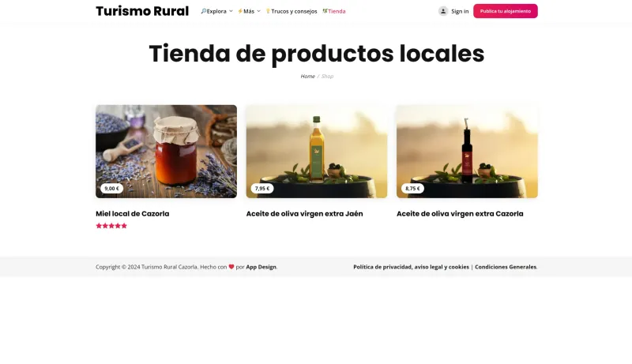The height and width of the screenshot is (364, 632).
Task: Click the Copyright © 2024 Turismo Rural Cazorla text
Action: click(146, 267)
